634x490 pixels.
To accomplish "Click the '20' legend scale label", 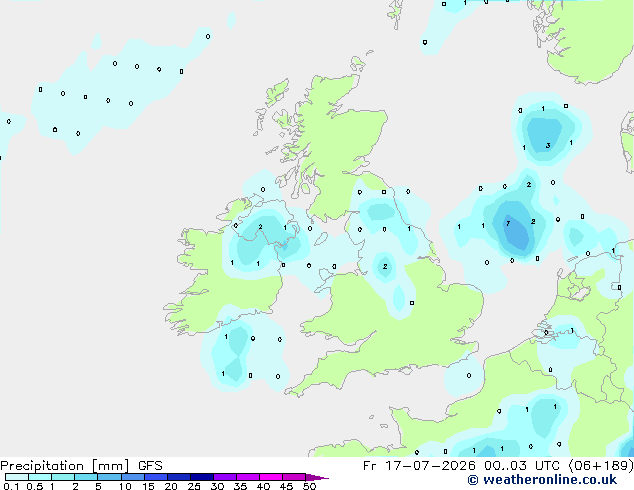I will point(171,486).
